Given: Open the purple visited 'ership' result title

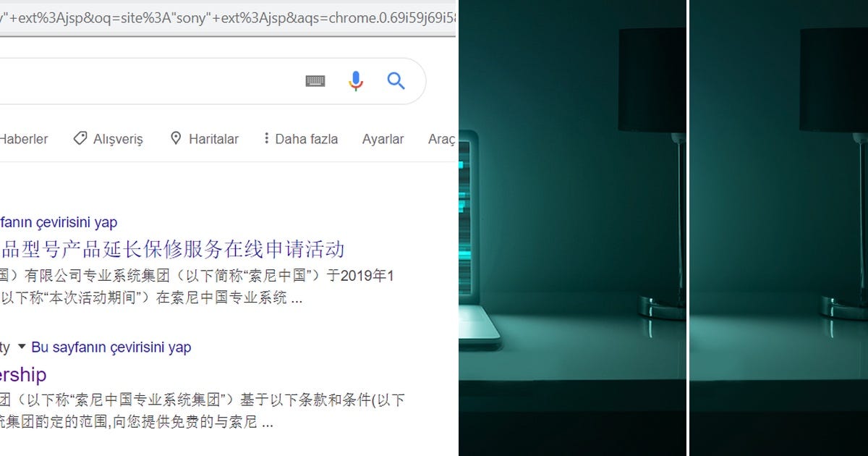Looking at the screenshot, I should 23,375.
